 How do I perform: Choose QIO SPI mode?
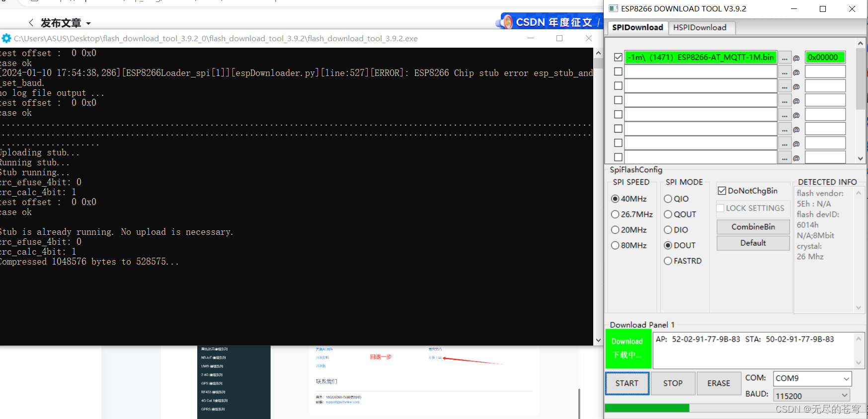(676, 199)
